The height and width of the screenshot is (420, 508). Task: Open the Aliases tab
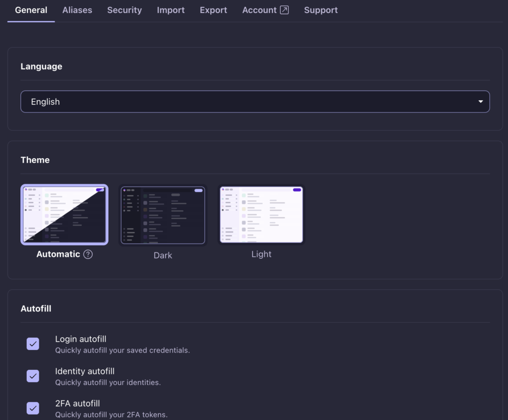(x=77, y=10)
